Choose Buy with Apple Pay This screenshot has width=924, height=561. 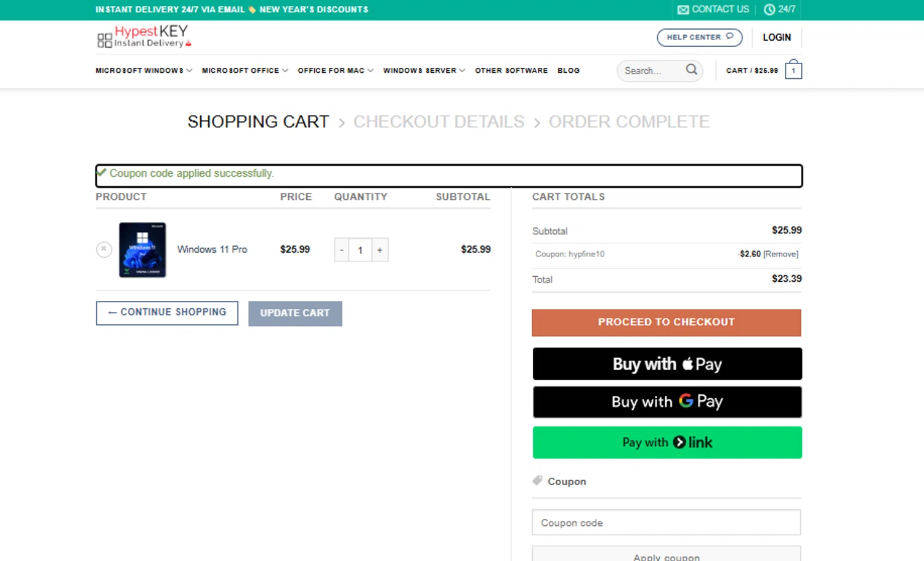[x=667, y=364]
